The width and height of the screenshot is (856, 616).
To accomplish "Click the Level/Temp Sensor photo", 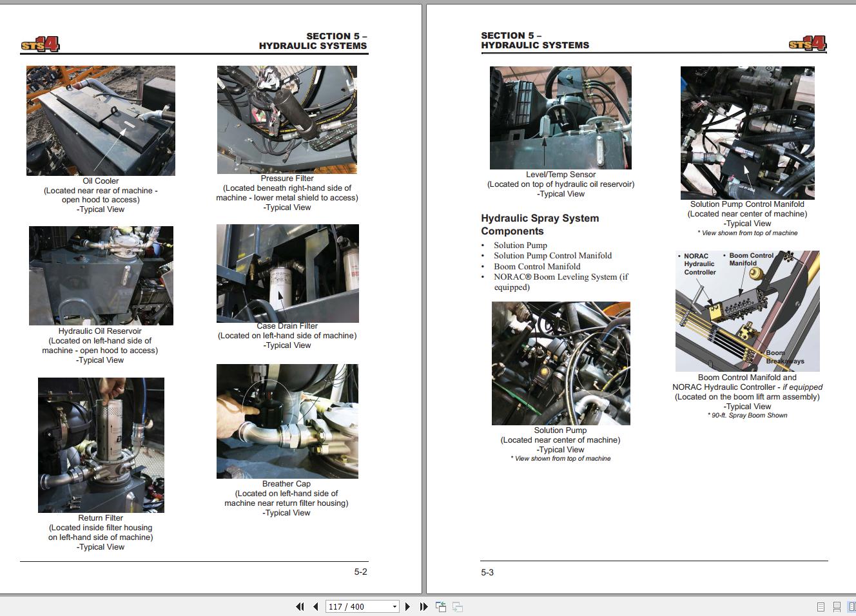I will coord(560,117).
